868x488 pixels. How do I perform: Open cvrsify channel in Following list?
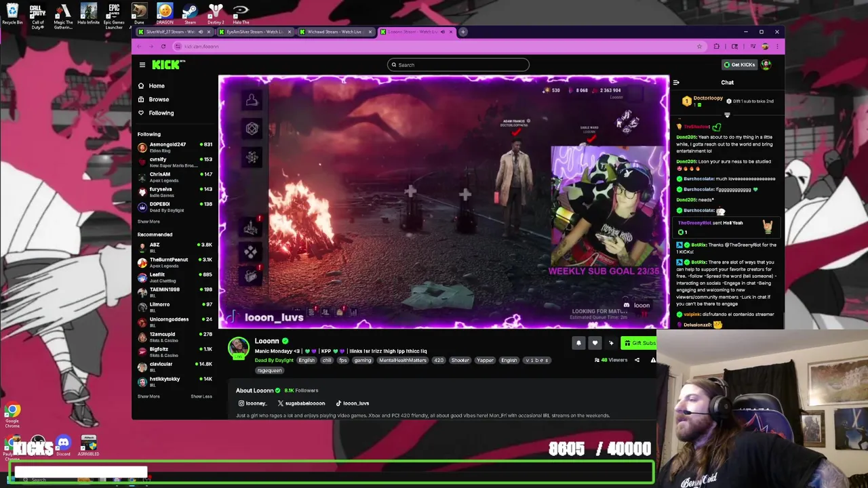(x=175, y=162)
